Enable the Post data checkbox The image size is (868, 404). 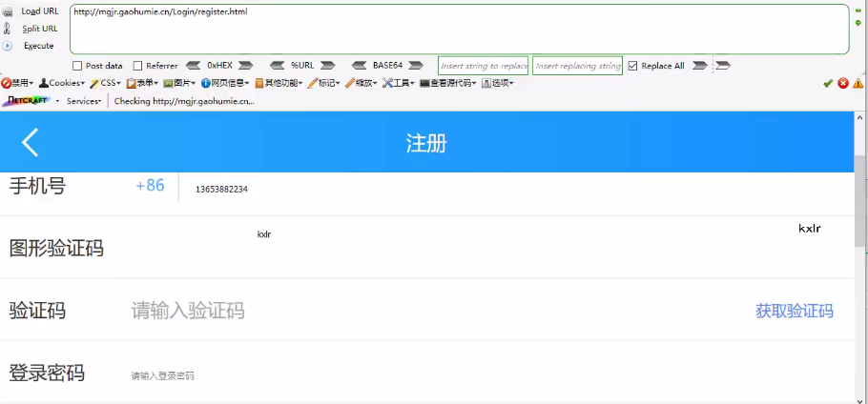pyautogui.click(x=77, y=66)
